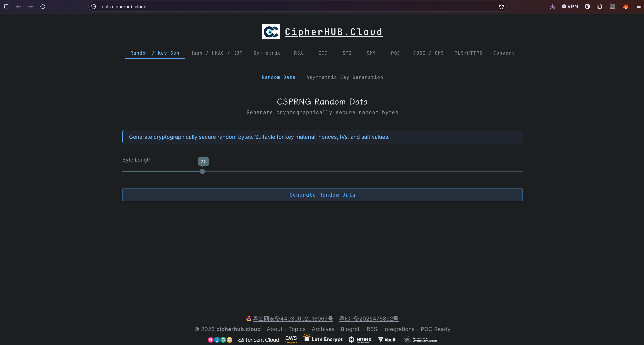Click the VPN indicator

click(x=570, y=7)
